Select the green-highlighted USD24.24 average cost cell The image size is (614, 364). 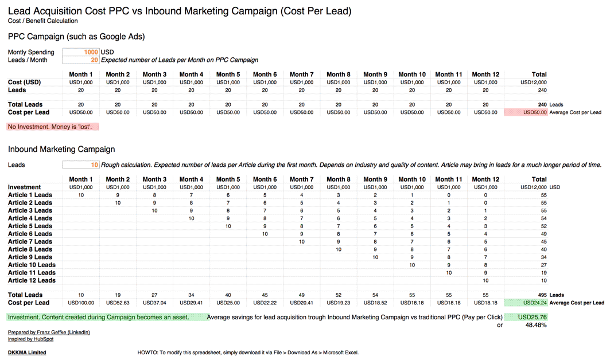(x=526, y=303)
